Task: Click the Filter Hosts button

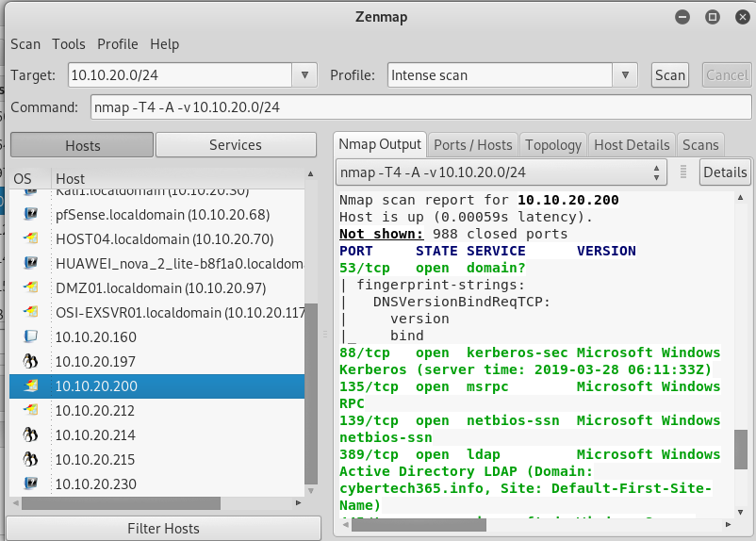Action: (163, 529)
